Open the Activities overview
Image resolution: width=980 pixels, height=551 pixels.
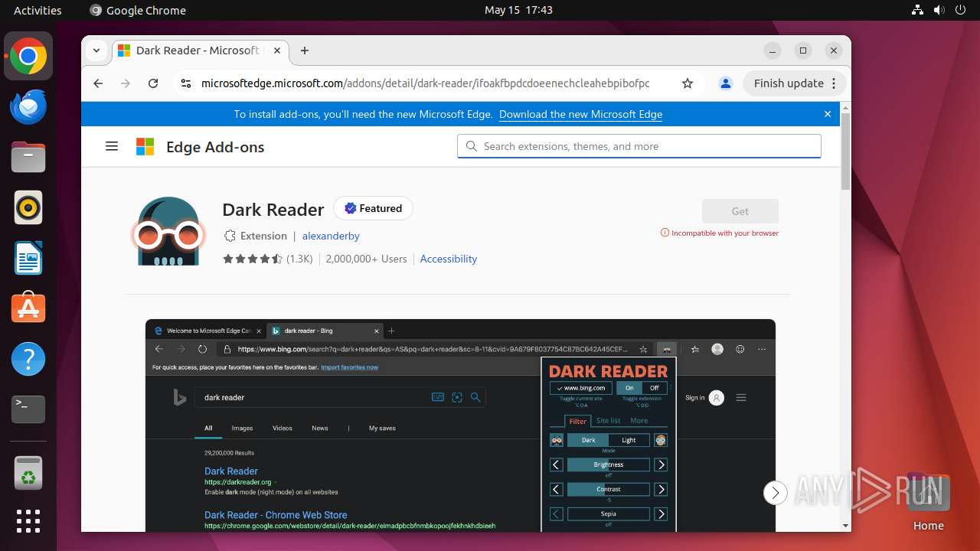pyautogui.click(x=38, y=10)
